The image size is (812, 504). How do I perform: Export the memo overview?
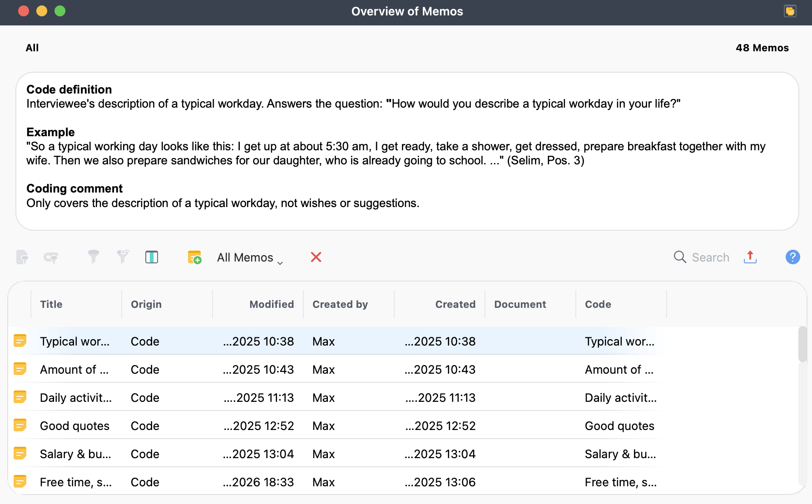coord(750,257)
